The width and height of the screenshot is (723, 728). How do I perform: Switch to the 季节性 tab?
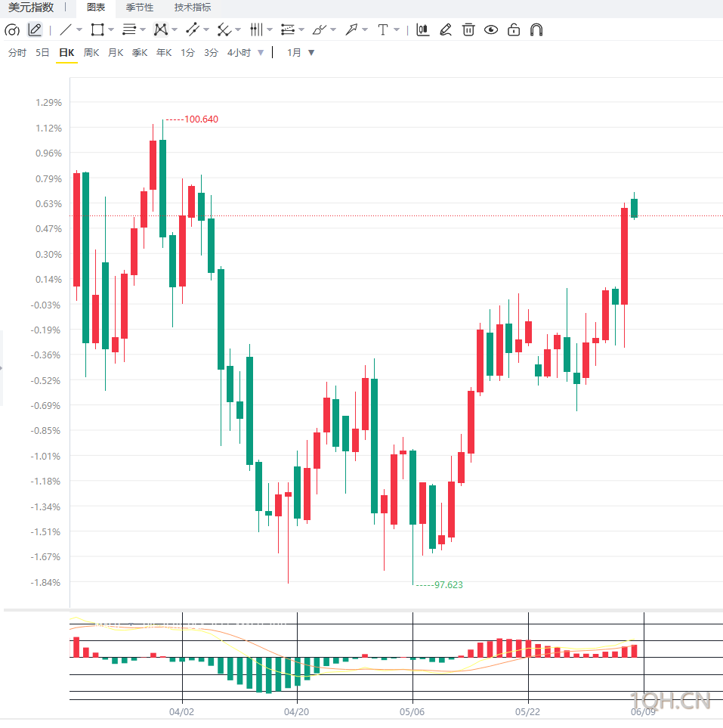(139, 8)
